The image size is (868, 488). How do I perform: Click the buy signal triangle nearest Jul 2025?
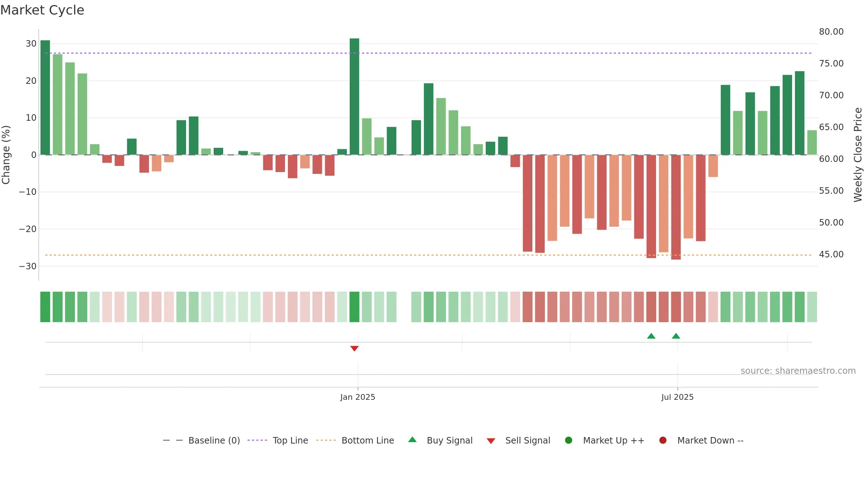click(676, 336)
